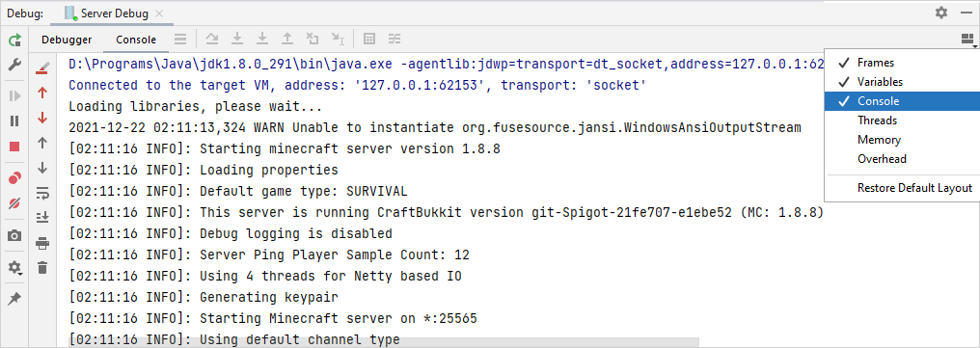980x348 pixels.
Task: Switch to the Debugger tab
Action: tap(67, 40)
